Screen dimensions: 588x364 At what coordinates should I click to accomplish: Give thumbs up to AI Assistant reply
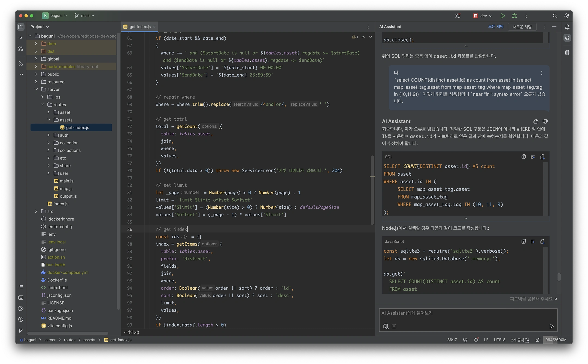536,121
